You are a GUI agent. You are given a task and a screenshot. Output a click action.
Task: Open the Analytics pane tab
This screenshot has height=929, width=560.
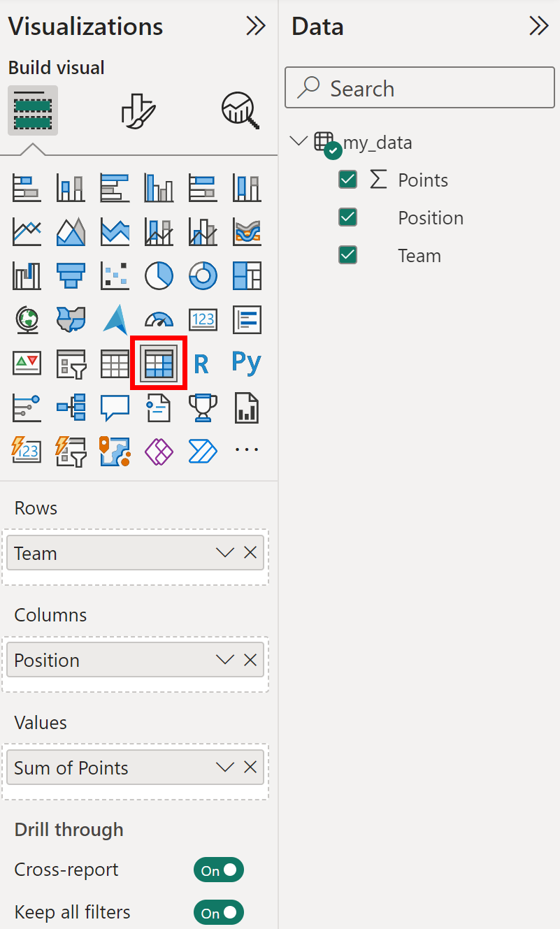241,110
